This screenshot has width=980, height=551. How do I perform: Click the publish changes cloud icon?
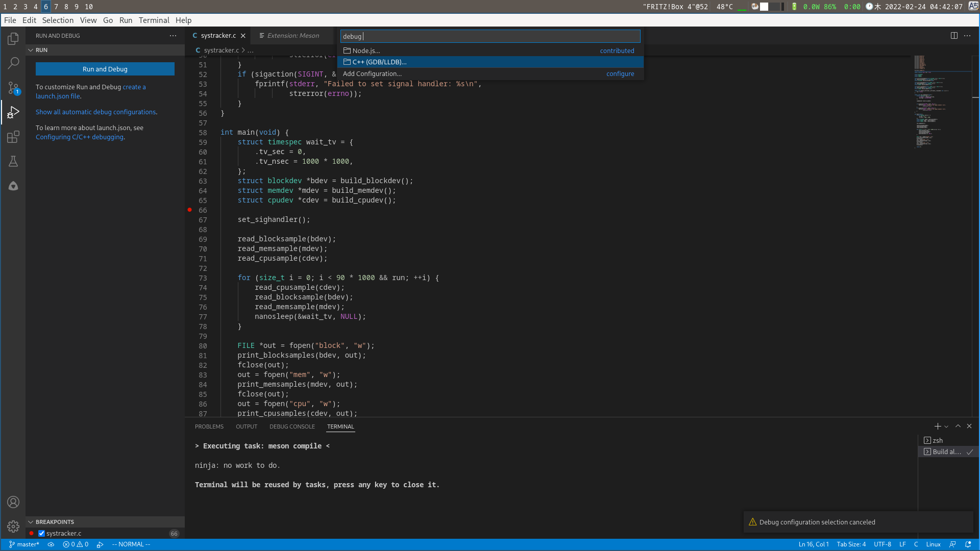(51, 544)
